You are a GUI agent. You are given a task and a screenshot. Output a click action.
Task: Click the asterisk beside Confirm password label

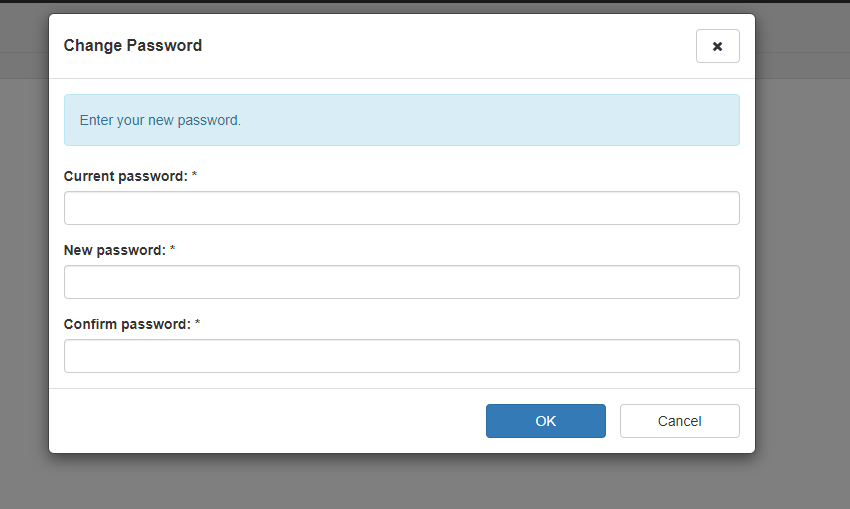coord(198,324)
